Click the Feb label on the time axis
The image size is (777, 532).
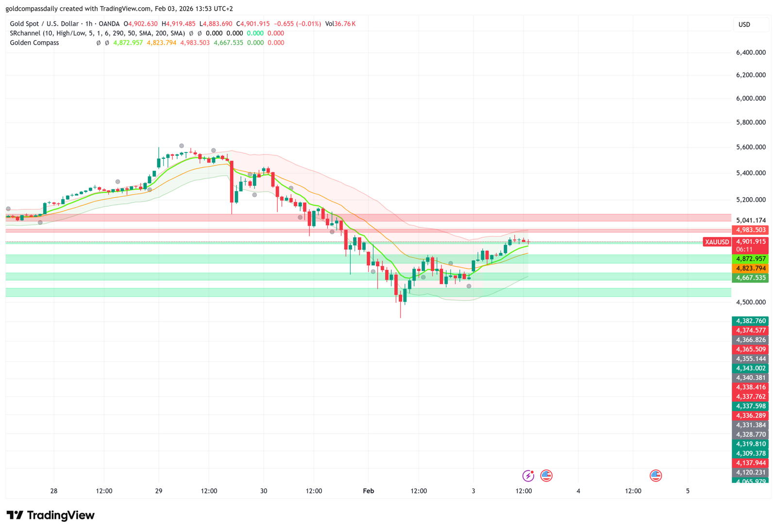pyautogui.click(x=369, y=491)
